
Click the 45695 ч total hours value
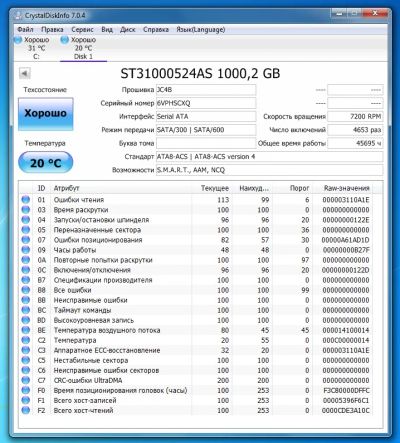355,143
